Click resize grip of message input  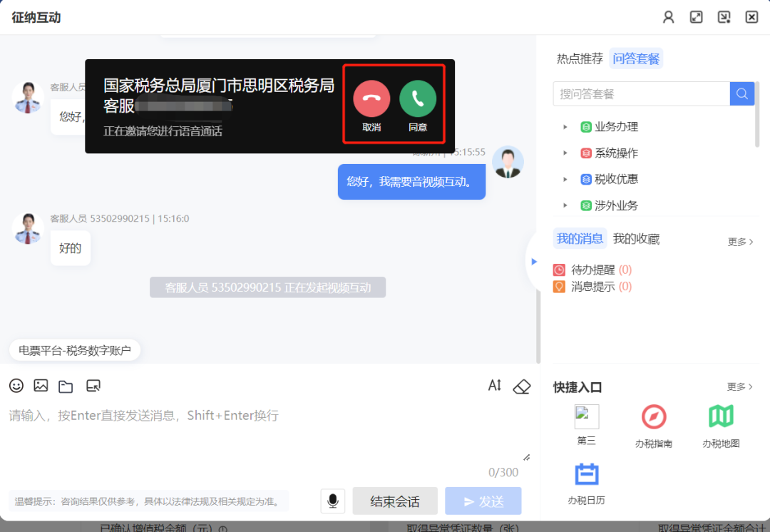[526, 457]
